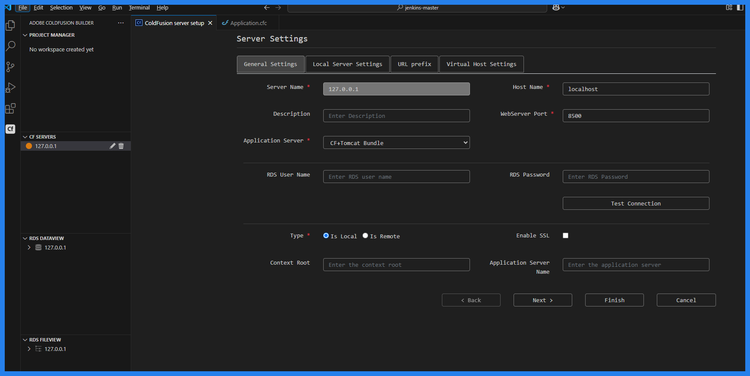Image resolution: width=750 pixels, height=376 pixels.
Task: Delete the 127.0.0.1 server with trash icon
Action: click(x=121, y=146)
